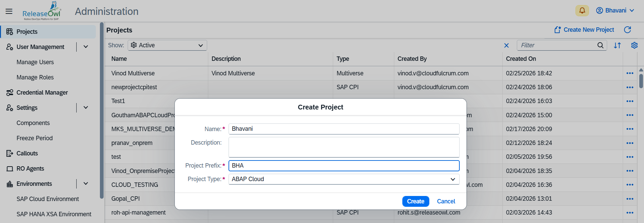Collapse the Environments section

86,184
